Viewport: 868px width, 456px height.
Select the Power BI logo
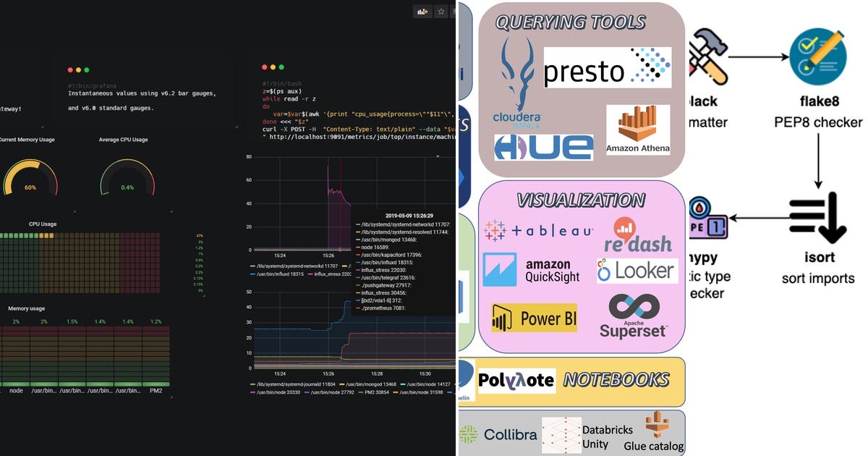point(534,318)
